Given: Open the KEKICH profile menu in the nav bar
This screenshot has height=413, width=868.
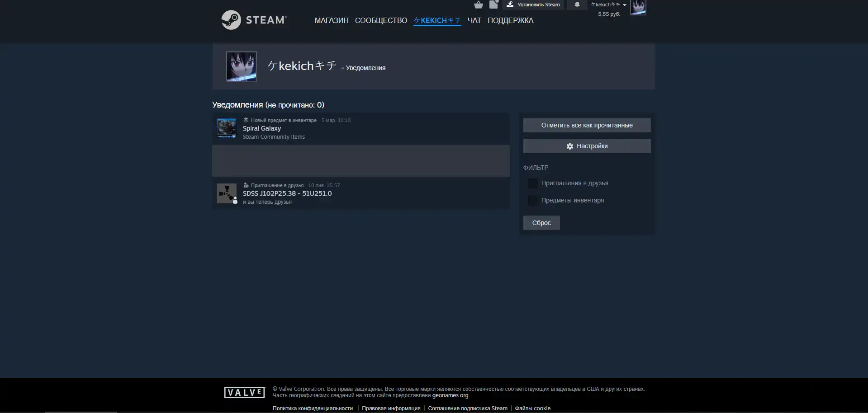Looking at the screenshot, I should click(x=437, y=20).
